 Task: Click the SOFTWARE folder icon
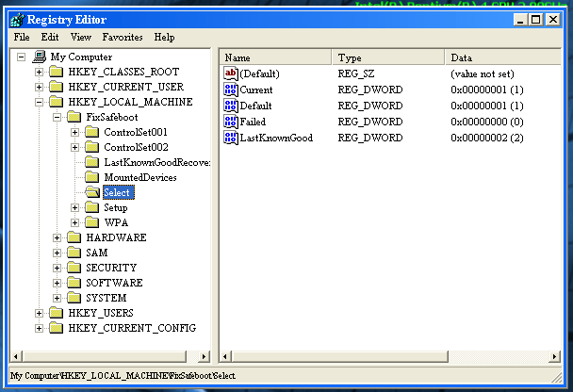click(x=74, y=283)
